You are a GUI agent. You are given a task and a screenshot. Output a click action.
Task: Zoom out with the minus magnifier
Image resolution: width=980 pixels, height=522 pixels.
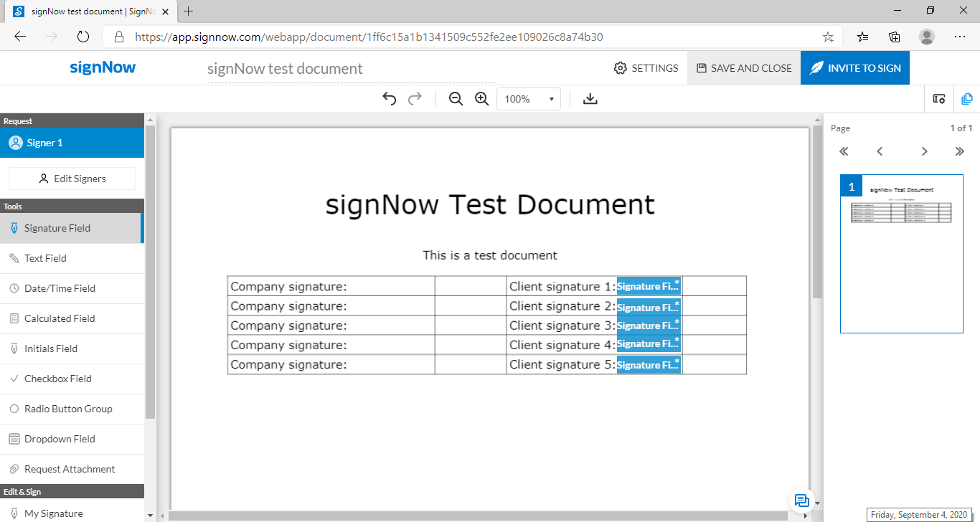[456, 99]
